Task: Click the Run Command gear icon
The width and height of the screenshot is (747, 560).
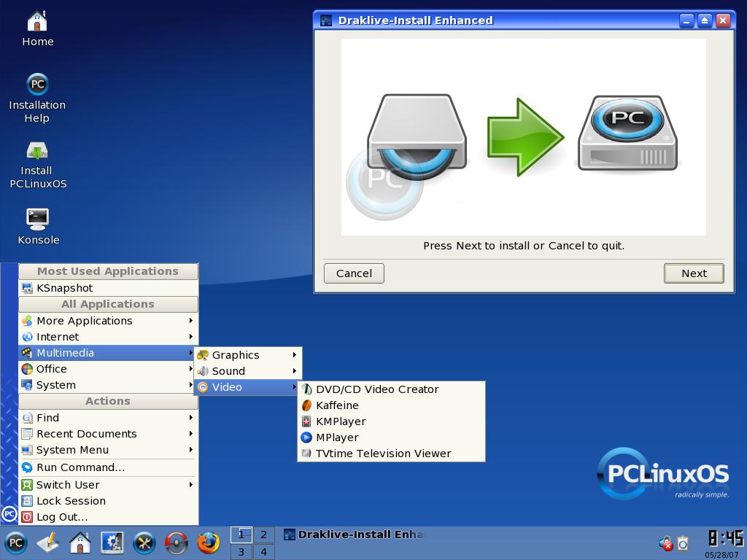Action: pyautogui.click(x=27, y=467)
